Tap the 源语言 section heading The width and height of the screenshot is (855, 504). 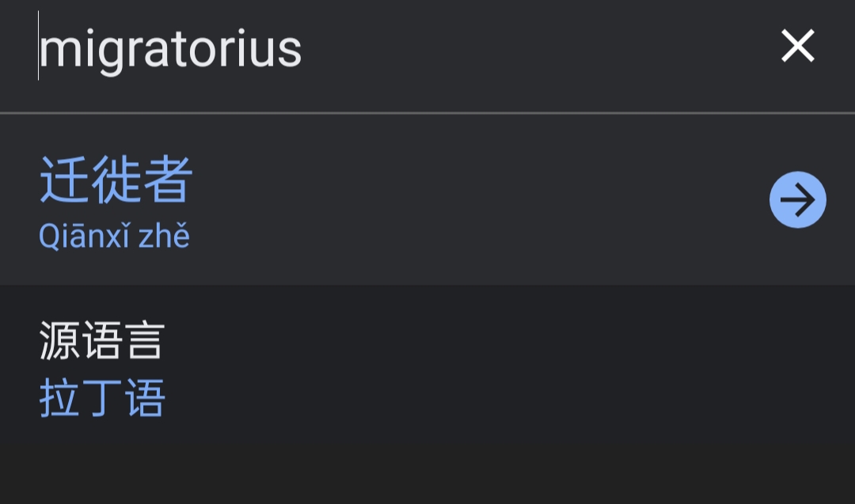(x=102, y=341)
